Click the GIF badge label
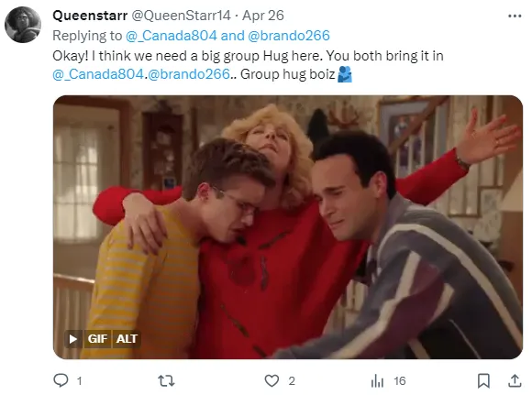 (97, 339)
